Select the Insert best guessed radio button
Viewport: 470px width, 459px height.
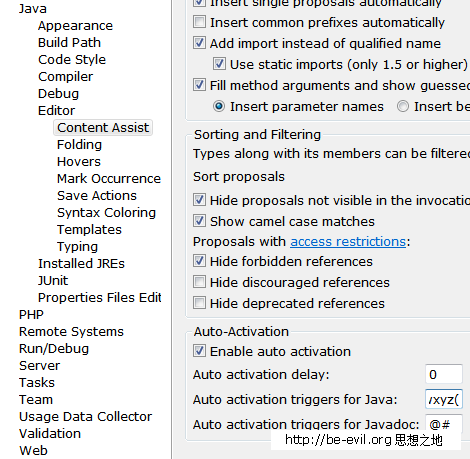coord(403,107)
